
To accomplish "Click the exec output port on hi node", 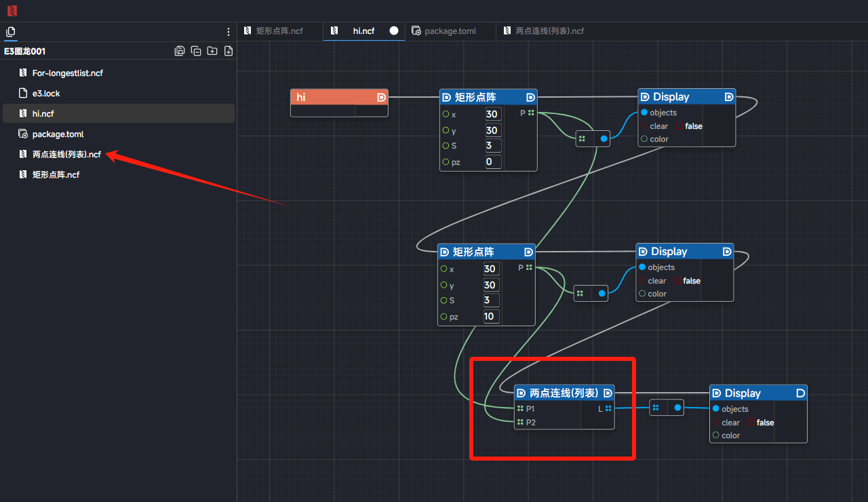I will 381,97.
